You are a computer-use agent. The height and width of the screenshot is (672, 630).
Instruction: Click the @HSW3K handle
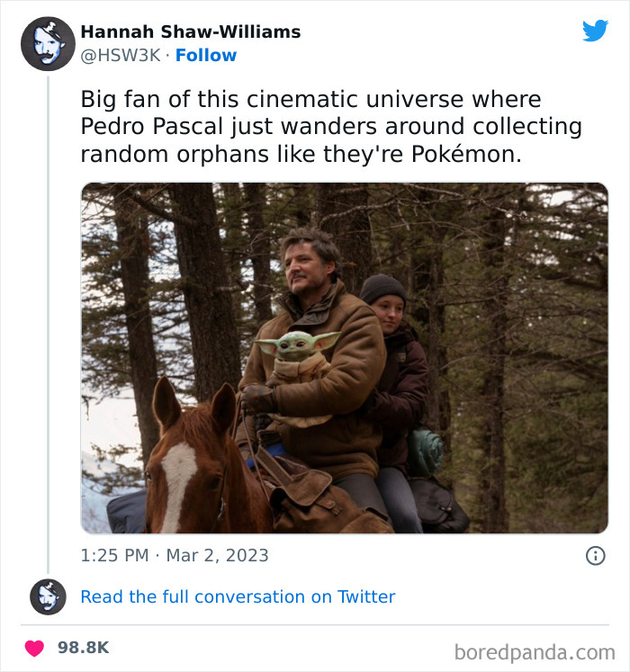(x=121, y=55)
